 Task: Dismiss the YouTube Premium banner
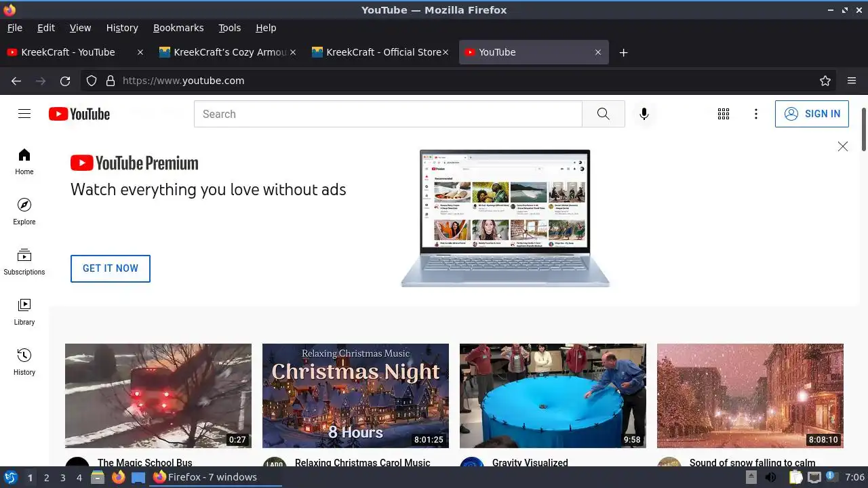[x=843, y=146]
